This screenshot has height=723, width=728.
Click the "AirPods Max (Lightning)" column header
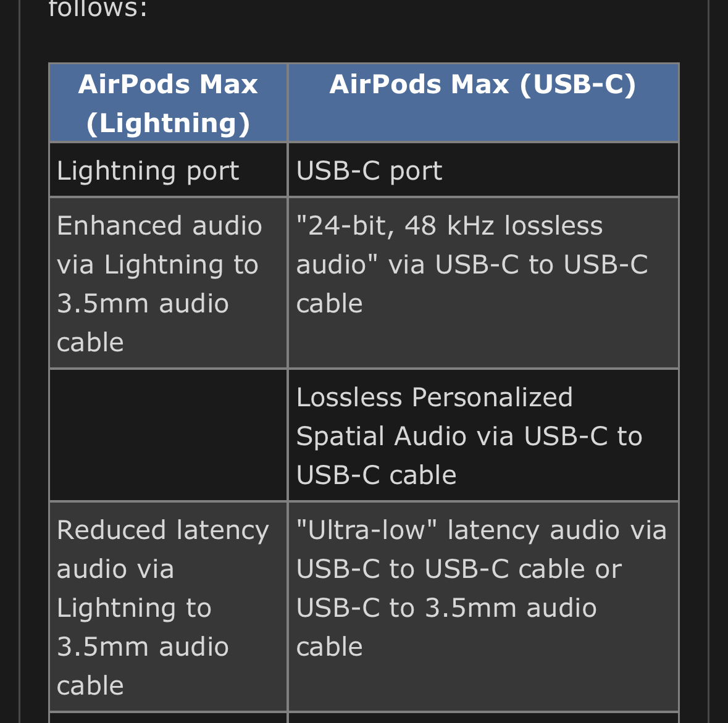(168, 102)
